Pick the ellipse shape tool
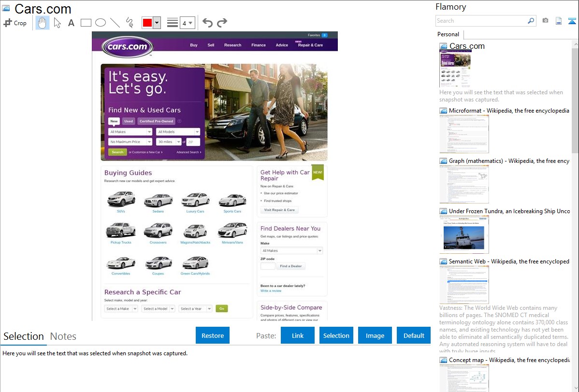 (101, 23)
